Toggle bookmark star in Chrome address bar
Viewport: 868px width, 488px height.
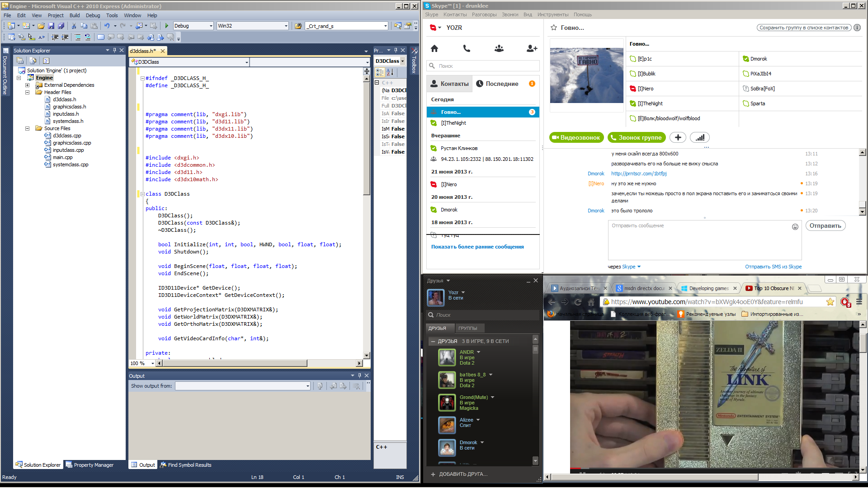coord(830,302)
